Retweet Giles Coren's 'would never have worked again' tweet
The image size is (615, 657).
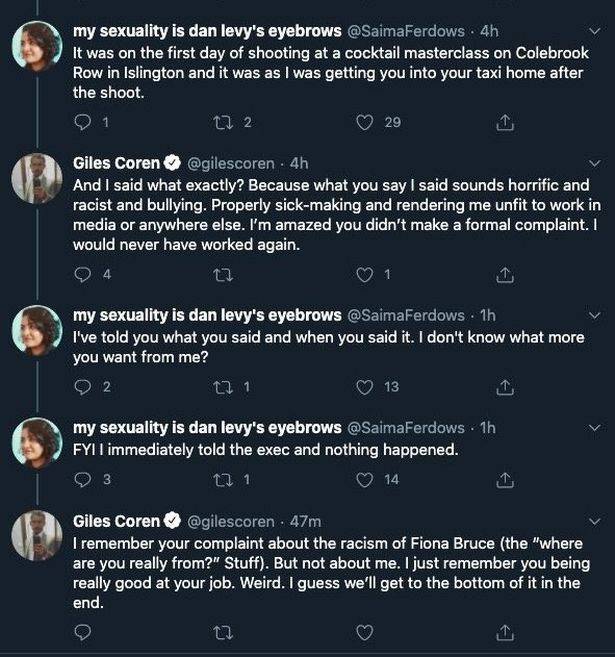(x=223, y=275)
